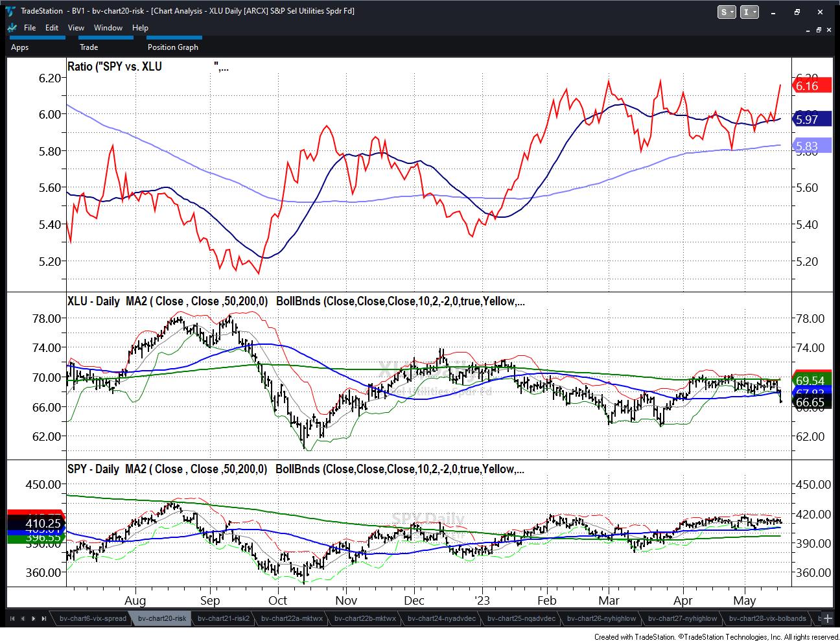840x641 pixels.
Task: Jump to last workspace tab arrow
Action: click(43, 618)
